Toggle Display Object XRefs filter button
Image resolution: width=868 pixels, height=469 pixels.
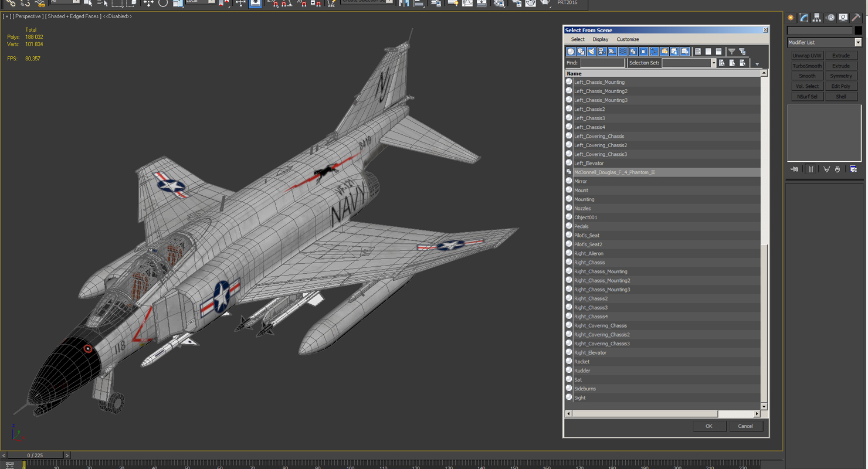pos(643,52)
